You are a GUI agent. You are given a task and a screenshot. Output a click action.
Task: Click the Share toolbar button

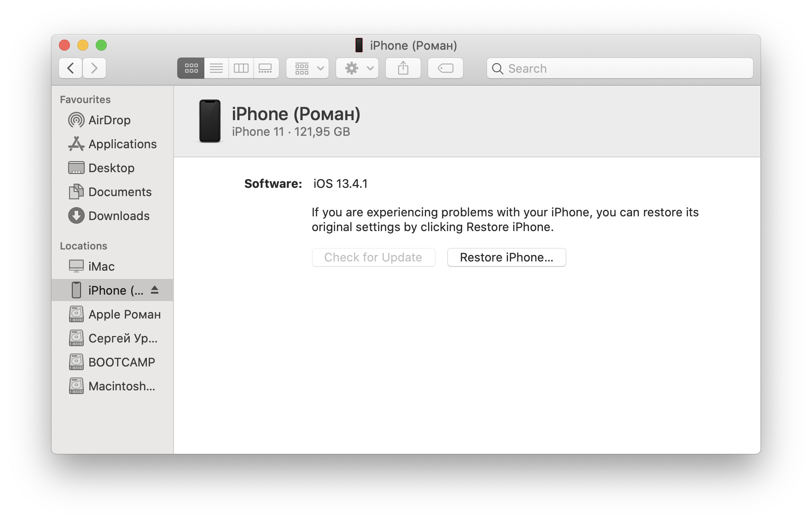(x=403, y=69)
